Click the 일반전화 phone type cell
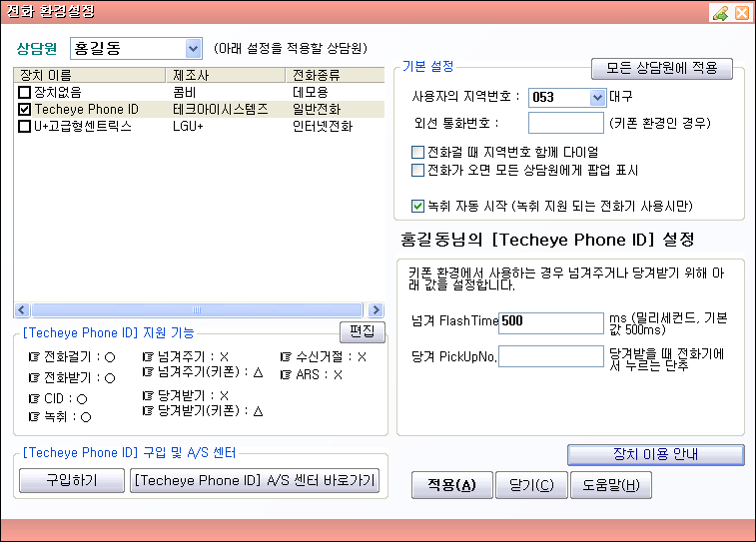 click(x=317, y=109)
